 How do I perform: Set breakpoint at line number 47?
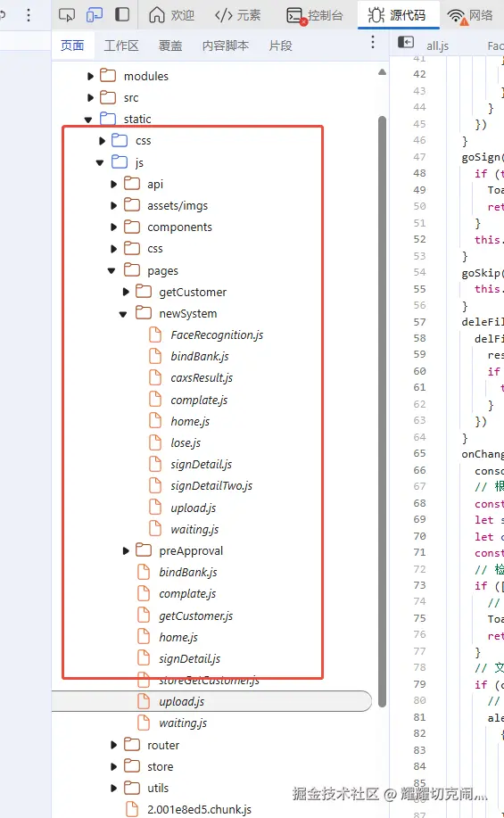coord(419,156)
